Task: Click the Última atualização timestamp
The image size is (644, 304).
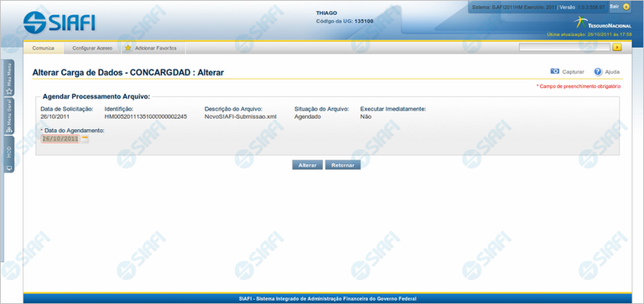Action: [589, 34]
